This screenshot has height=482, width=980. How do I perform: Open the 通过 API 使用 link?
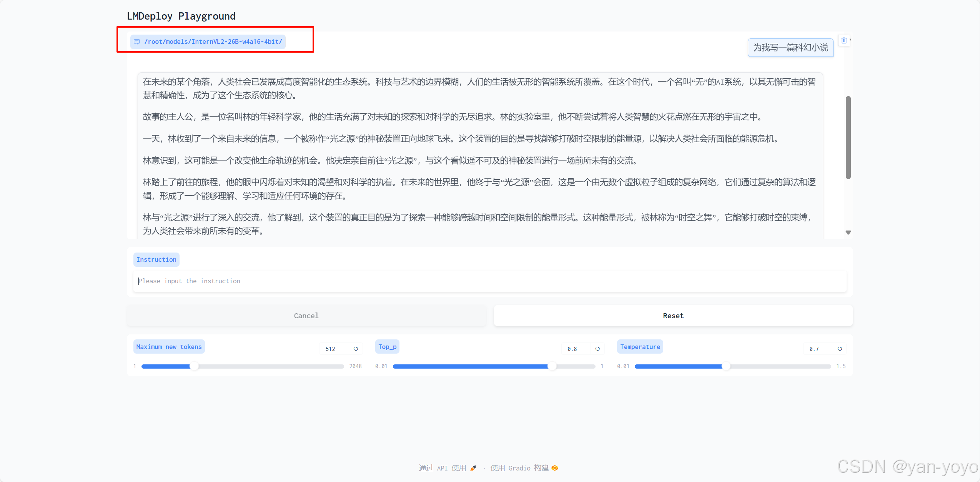pos(441,468)
